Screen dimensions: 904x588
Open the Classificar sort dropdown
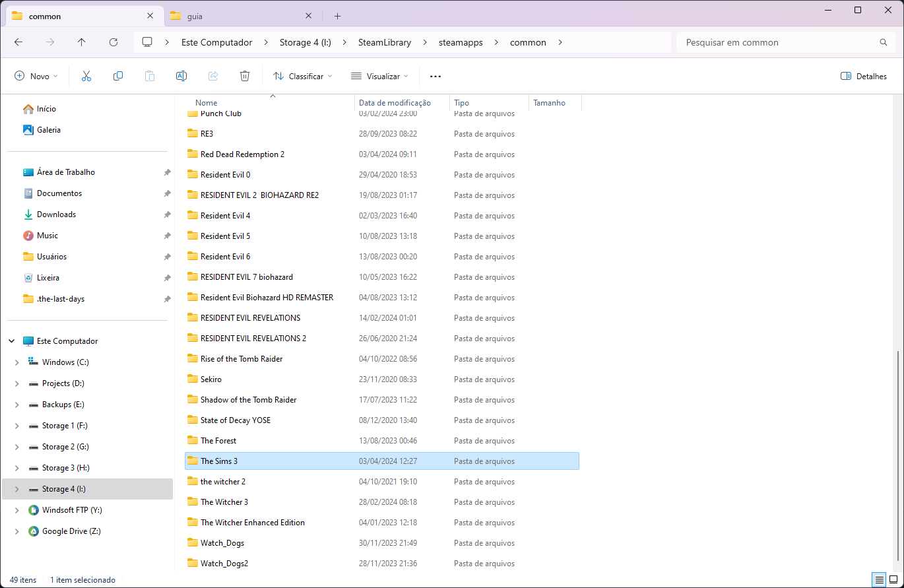[303, 76]
